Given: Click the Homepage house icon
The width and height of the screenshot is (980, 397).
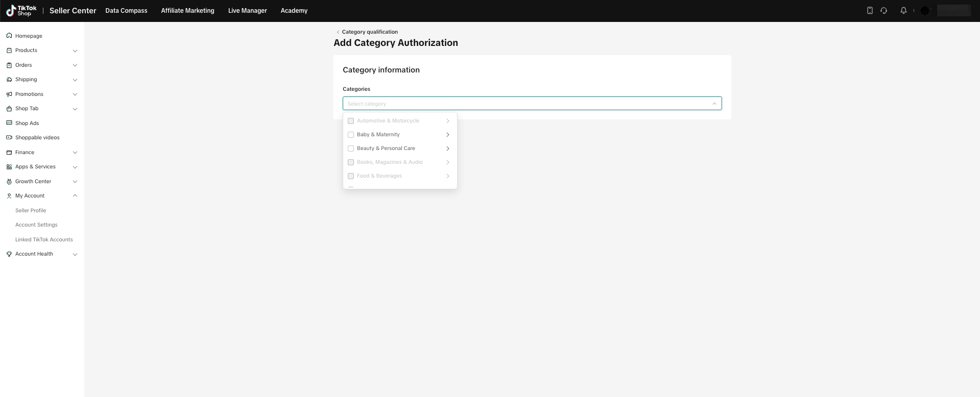Looking at the screenshot, I should 9,36.
